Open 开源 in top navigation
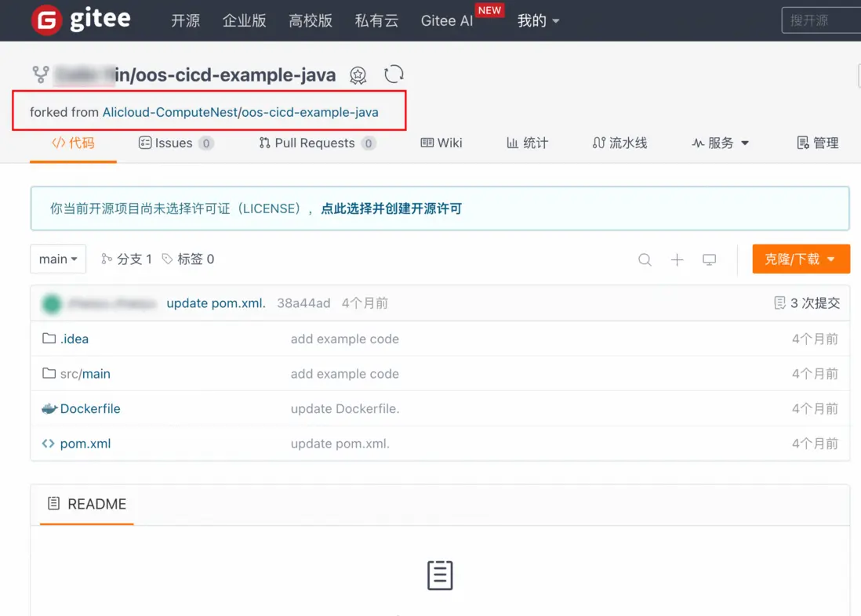 pos(186,21)
